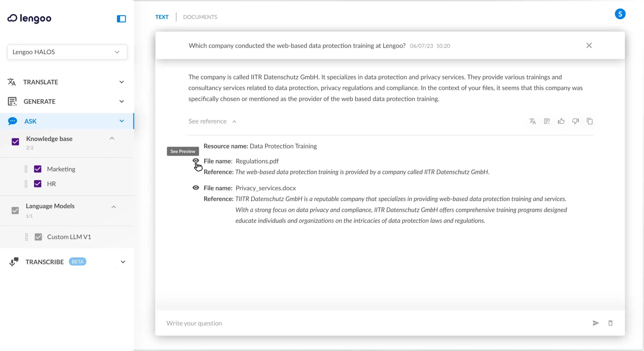Uncheck the HR checkbox
Screen dimensions: 644x351
click(38, 184)
